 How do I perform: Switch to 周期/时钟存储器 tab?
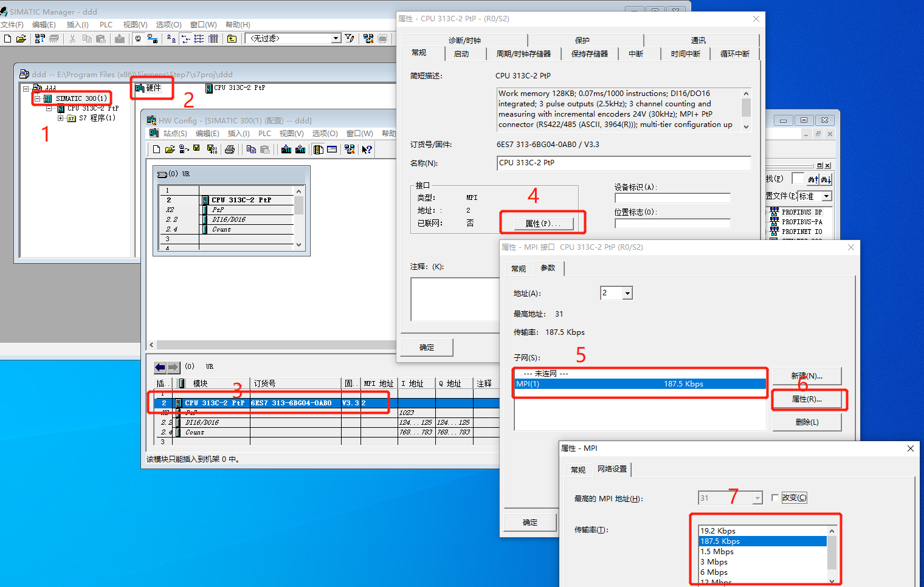point(523,54)
